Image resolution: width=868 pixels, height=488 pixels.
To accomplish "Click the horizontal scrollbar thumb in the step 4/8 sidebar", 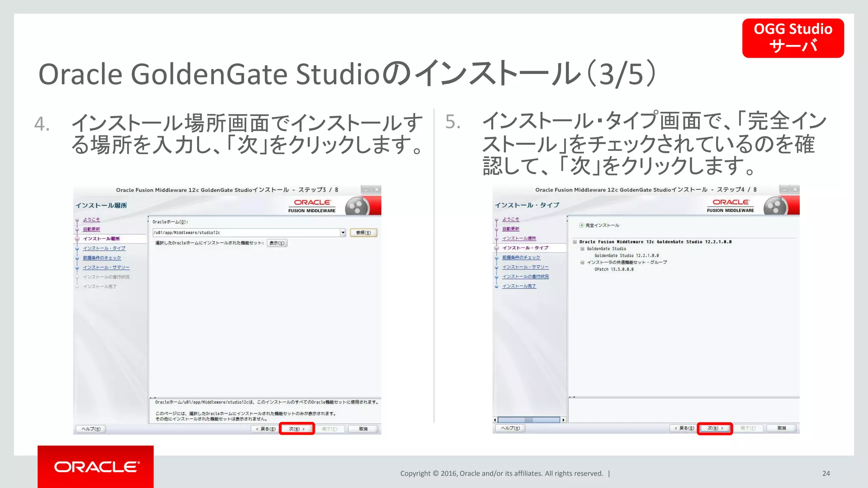I will 529,420.
